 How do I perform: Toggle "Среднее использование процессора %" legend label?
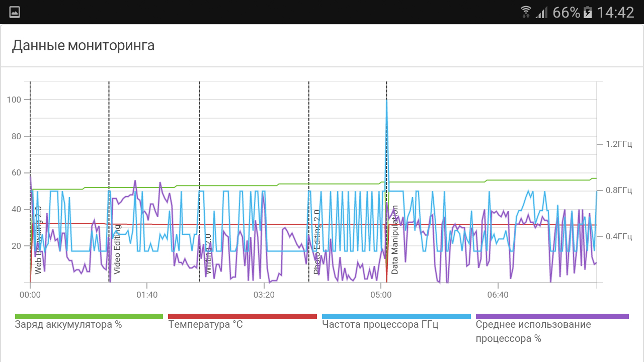point(533,331)
